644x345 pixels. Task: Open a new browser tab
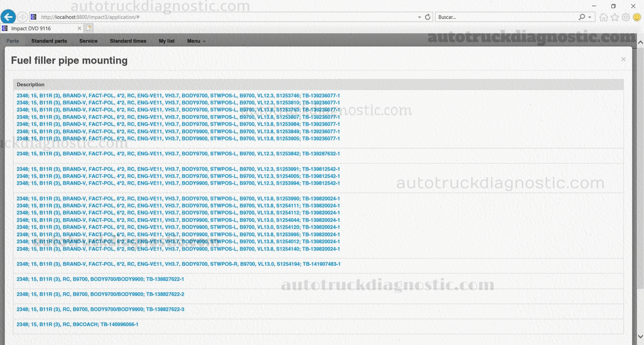coord(89,28)
